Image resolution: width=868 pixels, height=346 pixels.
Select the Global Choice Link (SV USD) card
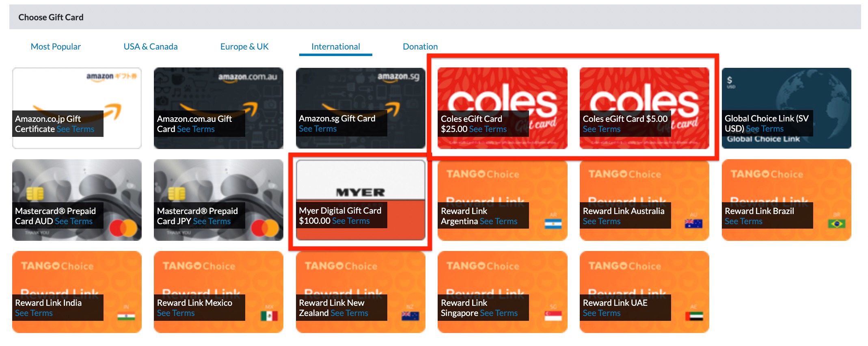pyautogui.click(x=786, y=108)
